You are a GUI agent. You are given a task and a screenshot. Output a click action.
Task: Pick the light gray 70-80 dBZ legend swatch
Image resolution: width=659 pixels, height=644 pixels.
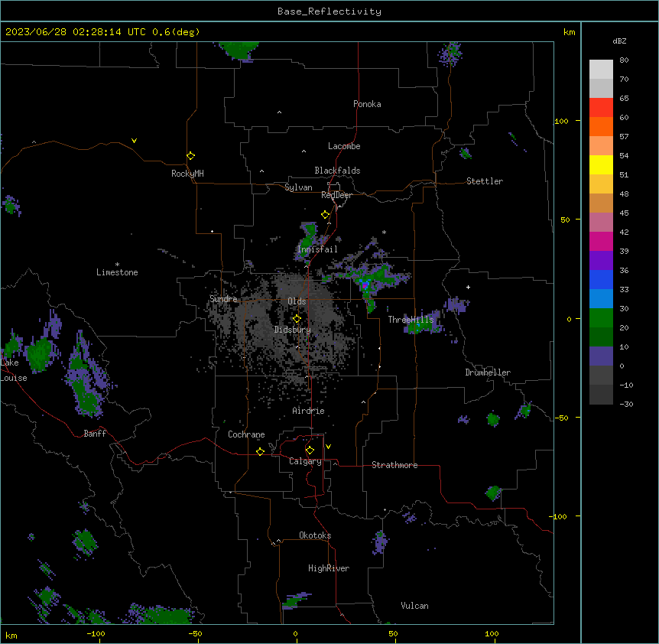coord(601,69)
